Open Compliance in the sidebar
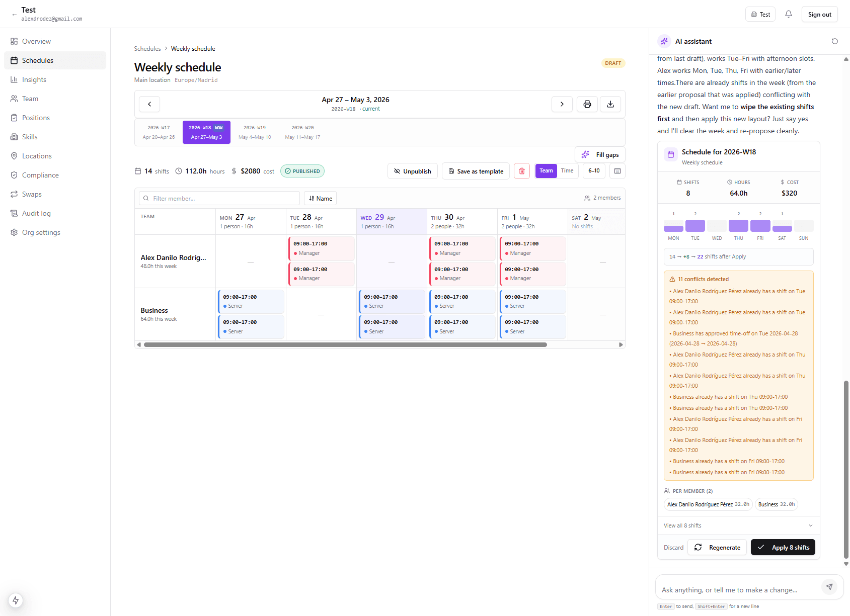Screen dimensions: 850x616 (x=55, y=175)
